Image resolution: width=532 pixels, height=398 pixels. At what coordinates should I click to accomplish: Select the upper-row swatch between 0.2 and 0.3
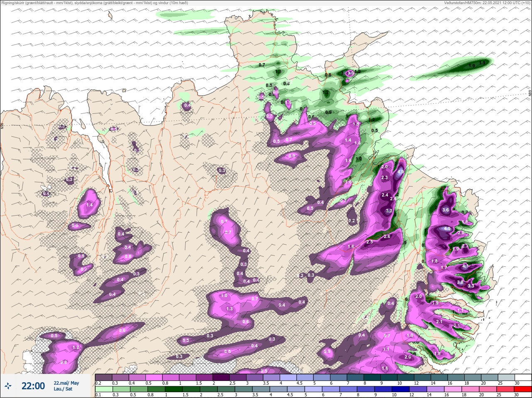[x=104, y=377]
